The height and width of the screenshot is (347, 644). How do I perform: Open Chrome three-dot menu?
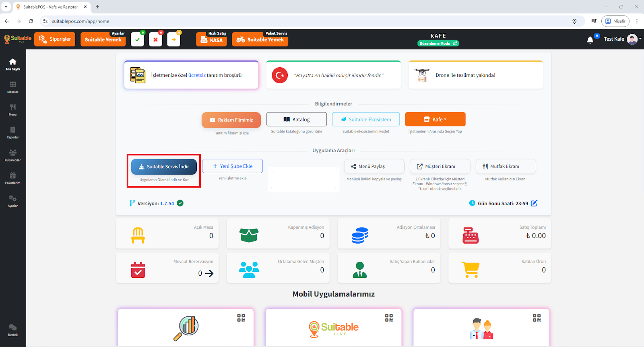click(637, 21)
